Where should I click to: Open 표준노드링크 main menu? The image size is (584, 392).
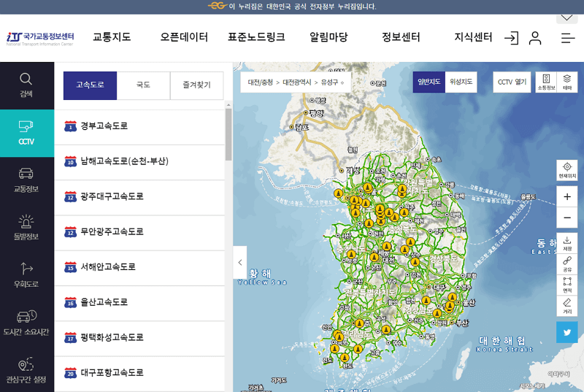tap(256, 36)
